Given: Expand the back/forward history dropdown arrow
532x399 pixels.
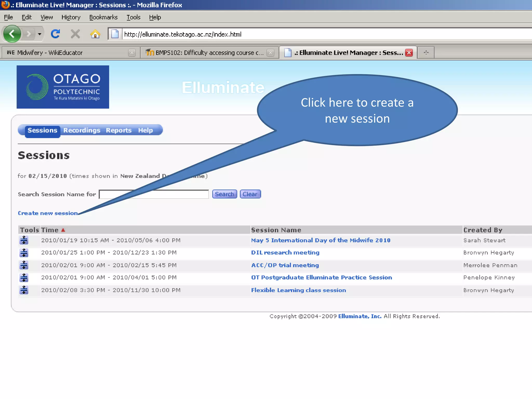Looking at the screenshot, I should [x=39, y=34].
